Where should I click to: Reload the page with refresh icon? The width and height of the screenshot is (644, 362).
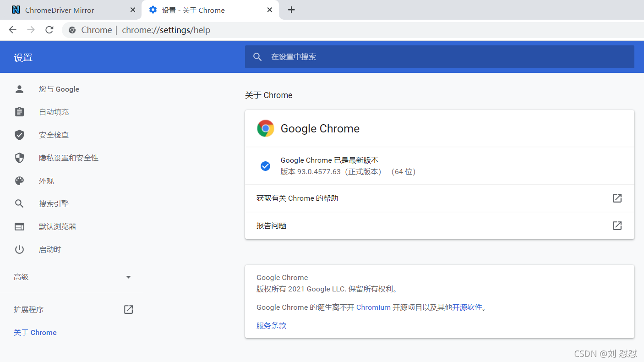(49, 30)
